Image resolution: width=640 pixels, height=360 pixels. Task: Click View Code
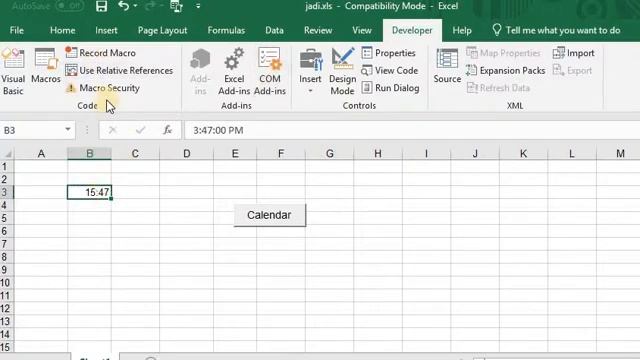coord(390,70)
